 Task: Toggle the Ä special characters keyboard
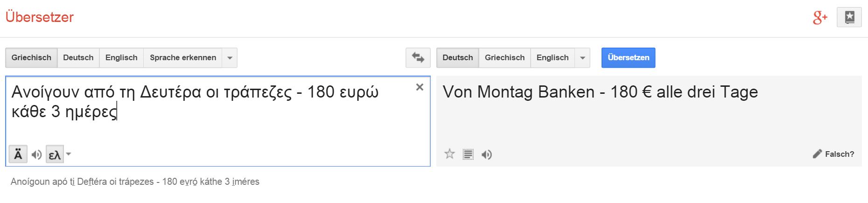click(18, 154)
